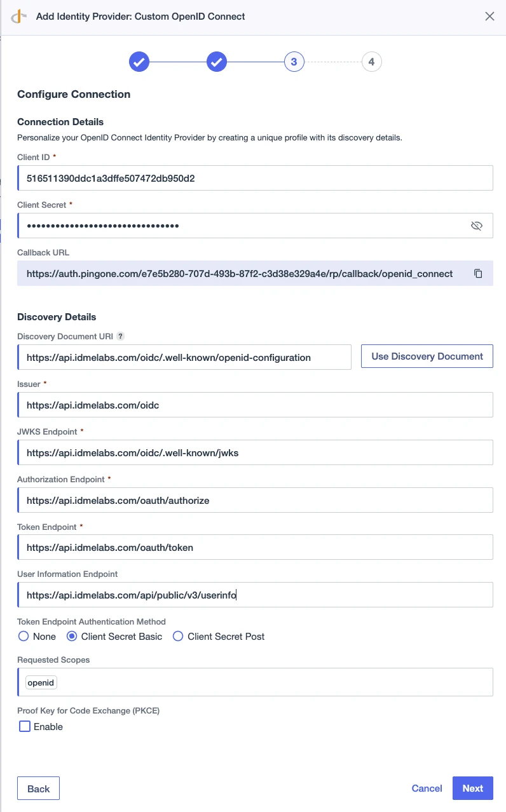Click into the Client ID field
Viewport: 506px width, 812px height.
pyautogui.click(x=254, y=177)
